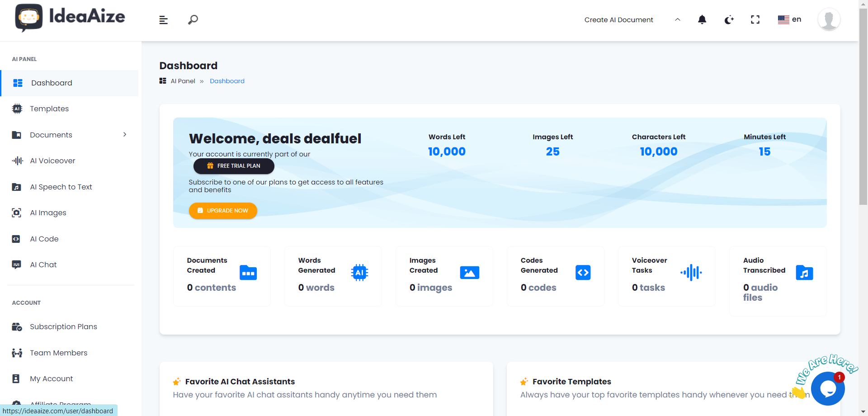This screenshot has height=416, width=868.
Task: Expand the Documents sidebar submenu
Action: point(125,134)
